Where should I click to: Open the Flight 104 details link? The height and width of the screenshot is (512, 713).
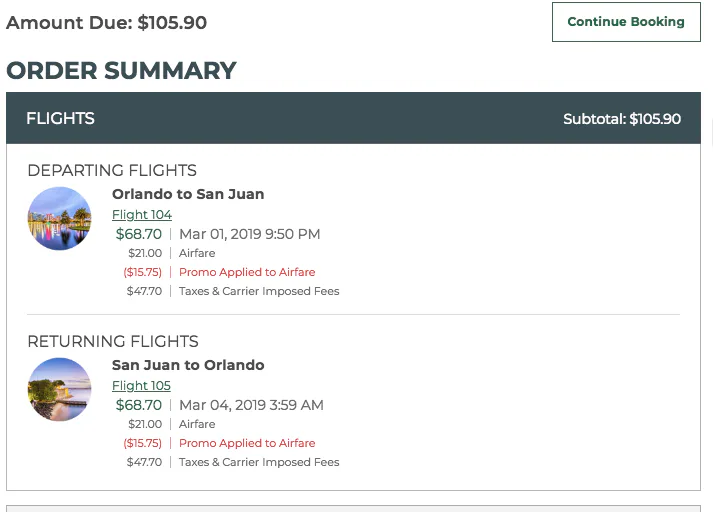pos(142,215)
